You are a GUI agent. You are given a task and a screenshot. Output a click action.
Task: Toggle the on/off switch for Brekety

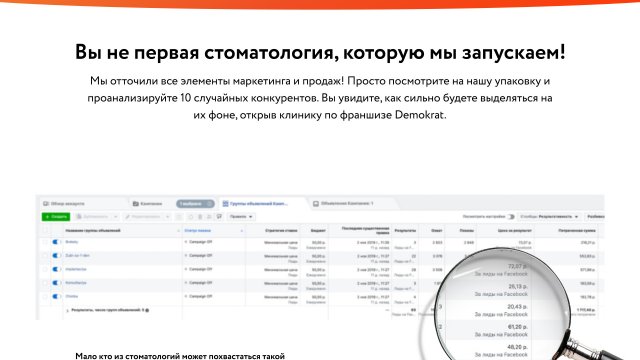click(x=56, y=242)
